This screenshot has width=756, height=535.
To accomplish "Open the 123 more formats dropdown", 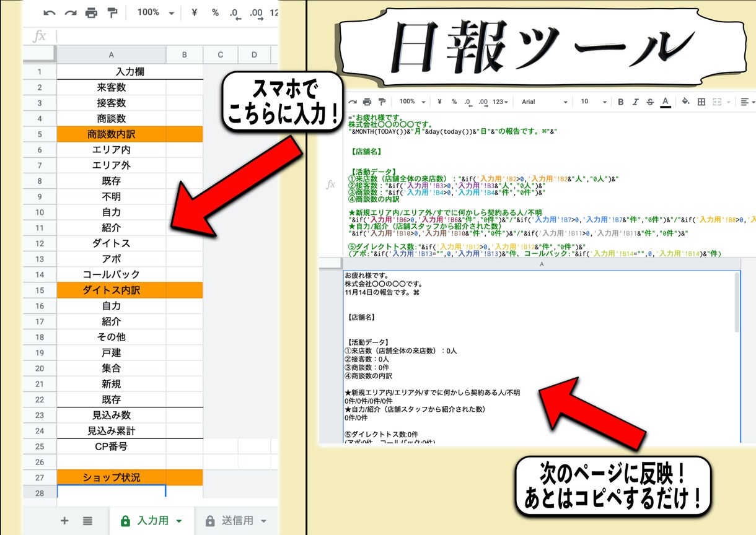I will (x=501, y=102).
